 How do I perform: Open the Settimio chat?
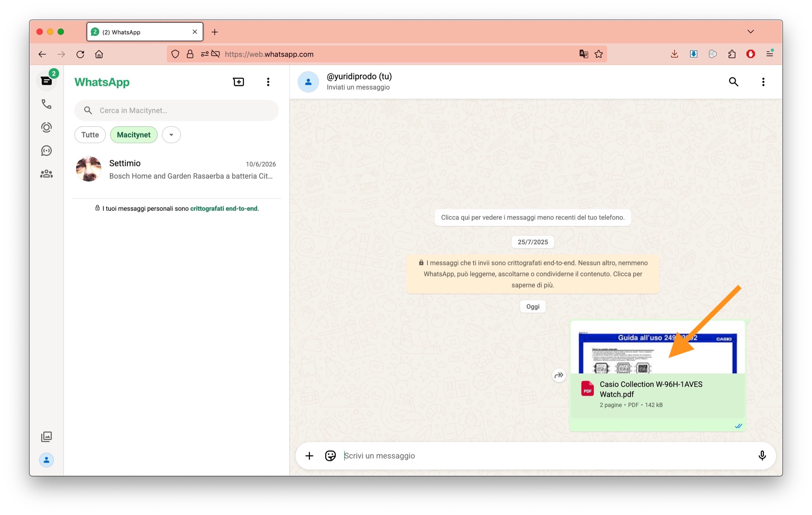tap(176, 169)
